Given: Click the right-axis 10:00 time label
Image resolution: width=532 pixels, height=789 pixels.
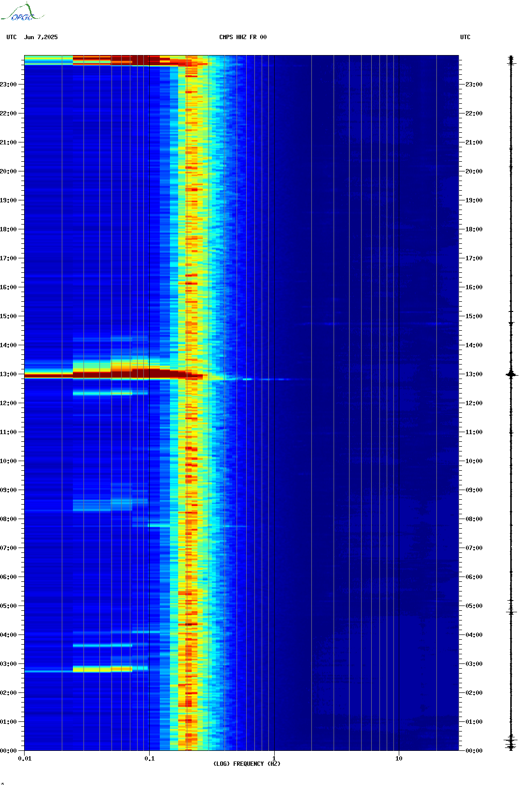Looking at the screenshot, I should coord(474,461).
